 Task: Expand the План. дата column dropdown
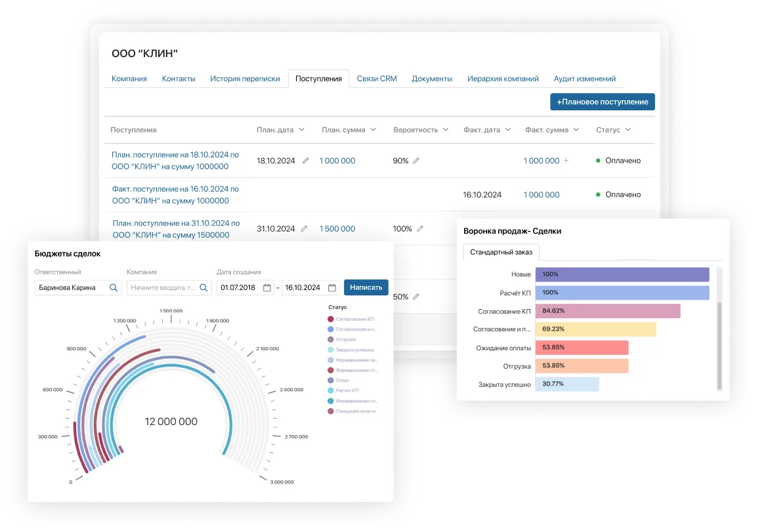pos(301,130)
